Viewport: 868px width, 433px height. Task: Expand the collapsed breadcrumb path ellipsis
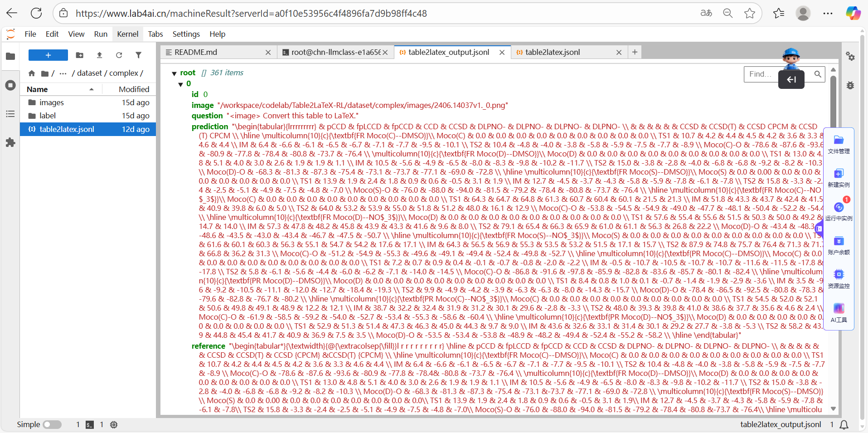coord(63,73)
